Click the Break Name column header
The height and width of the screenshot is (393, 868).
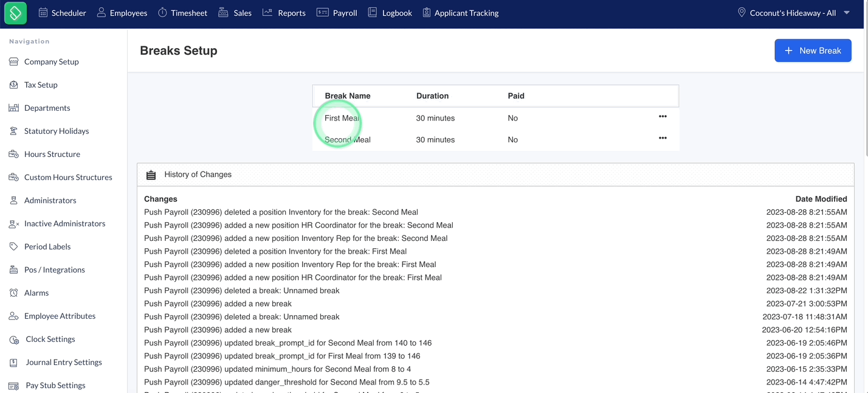[348, 96]
